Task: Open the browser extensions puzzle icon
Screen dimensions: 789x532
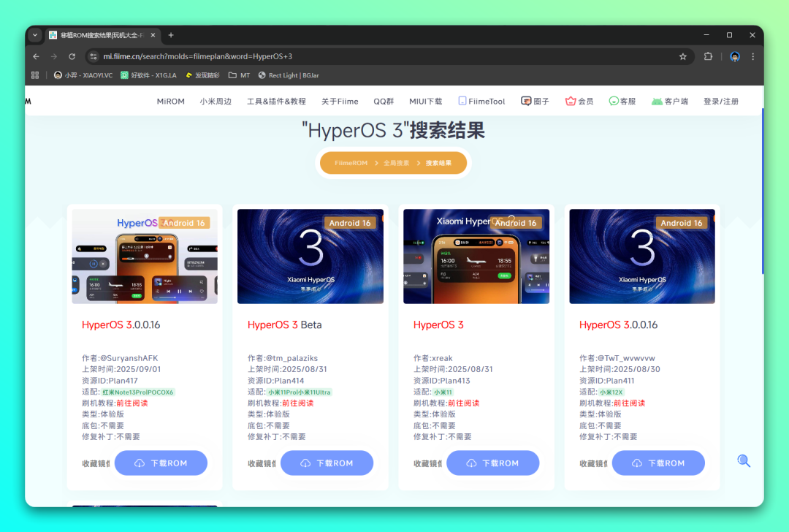Action: (708, 56)
